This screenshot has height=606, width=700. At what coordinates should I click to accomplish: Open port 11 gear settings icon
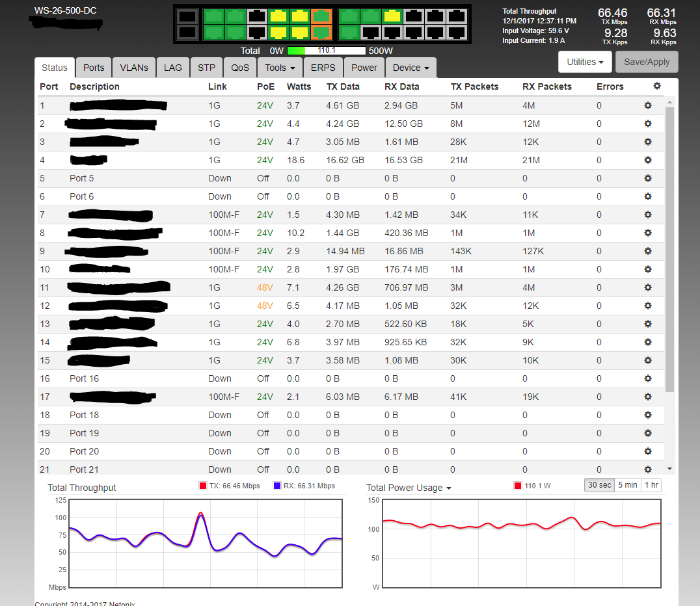[647, 287]
